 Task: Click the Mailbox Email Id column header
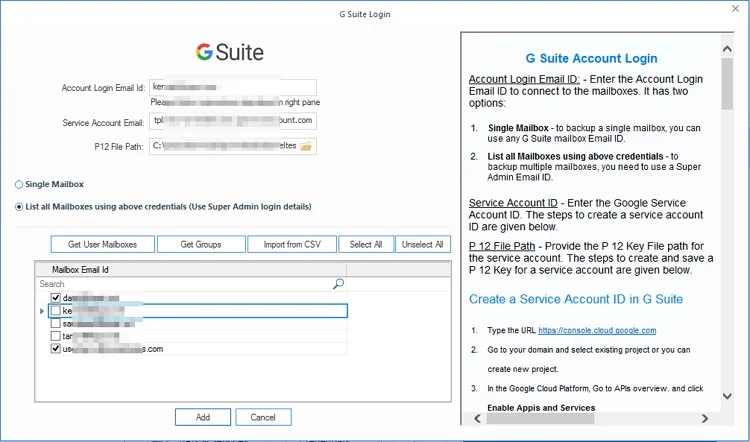coord(191,270)
